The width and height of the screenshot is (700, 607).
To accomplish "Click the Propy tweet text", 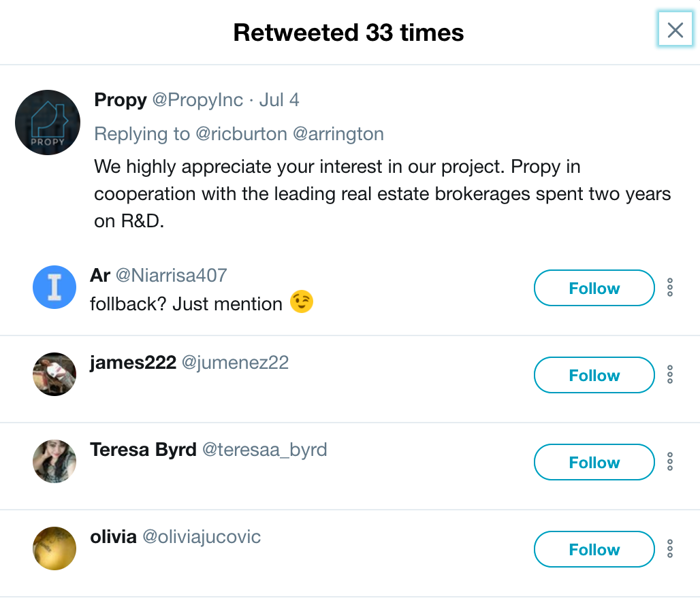I will 381,194.
